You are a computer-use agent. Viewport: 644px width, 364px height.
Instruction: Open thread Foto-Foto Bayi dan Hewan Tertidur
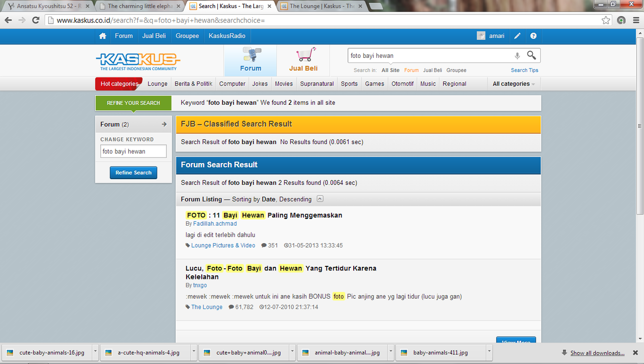[281, 272]
